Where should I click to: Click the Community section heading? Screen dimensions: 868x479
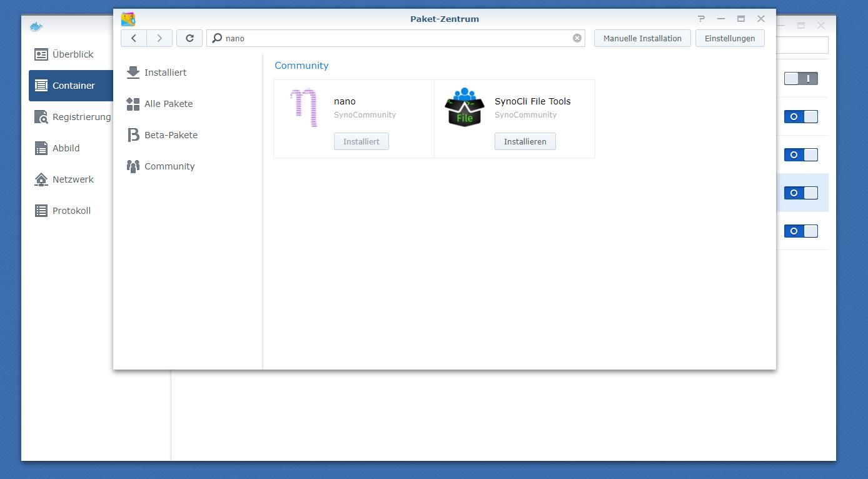[x=301, y=66]
